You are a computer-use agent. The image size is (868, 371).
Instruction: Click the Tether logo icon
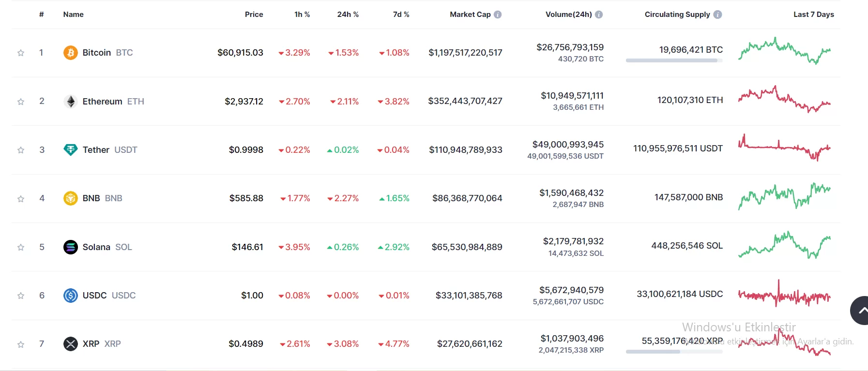pos(71,150)
